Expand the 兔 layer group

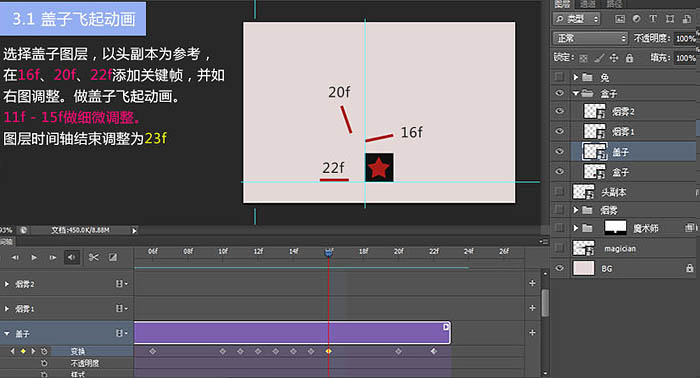(576, 77)
